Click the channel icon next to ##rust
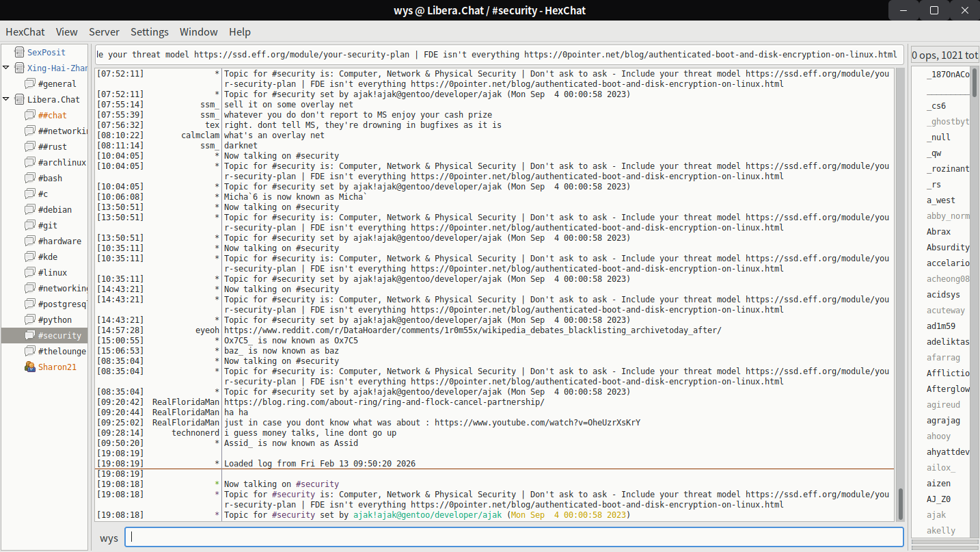Viewport: 980px width, 552px height. click(x=29, y=146)
